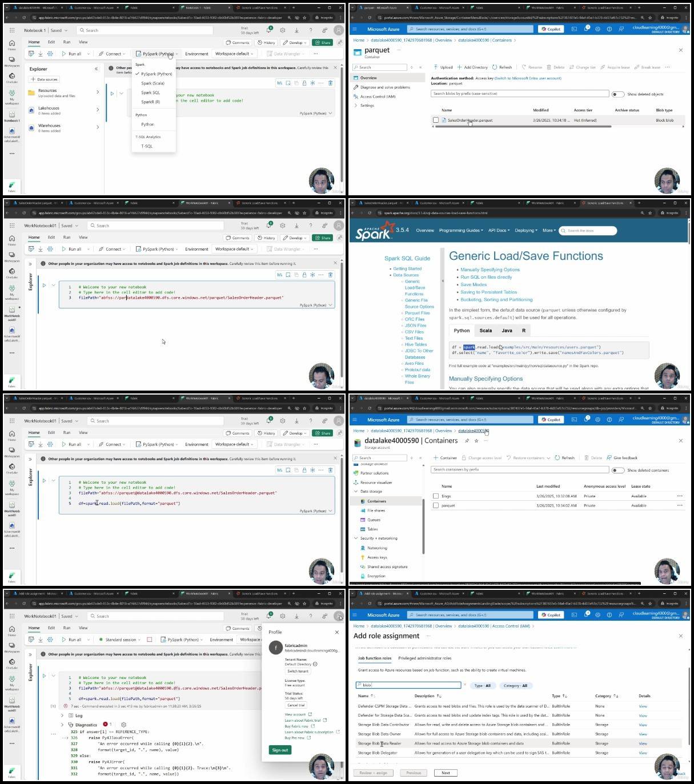This screenshot has height=784, width=694.
Task: Switch to the Java code tab on Spark docs
Action: point(507,331)
